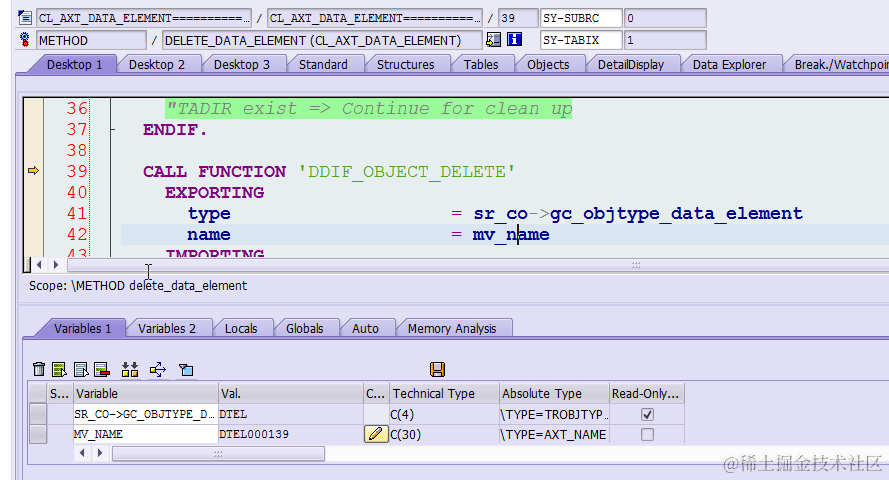
Task: Click the green insert-row icon in Variables toolbar
Action: point(59,369)
